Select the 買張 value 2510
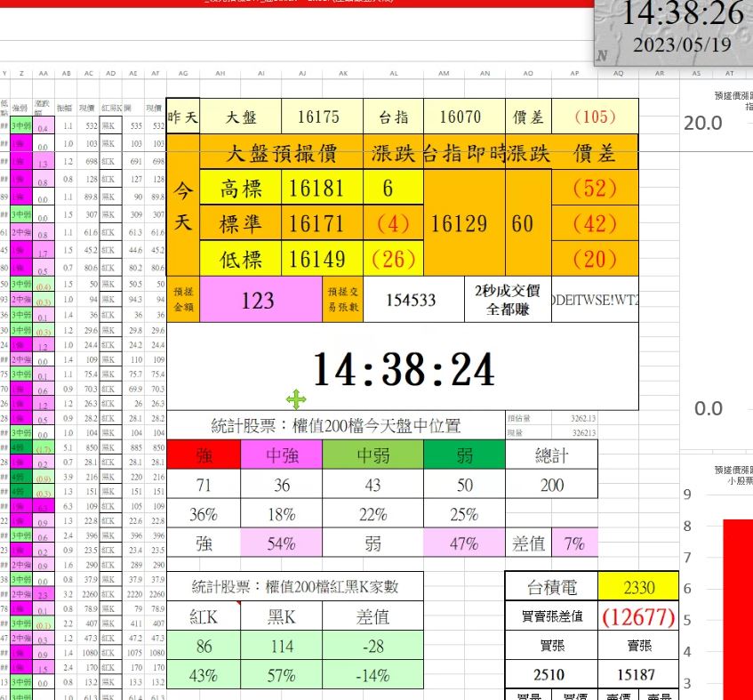Image resolution: width=753 pixels, height=700 pixels. tap(551, 674)
